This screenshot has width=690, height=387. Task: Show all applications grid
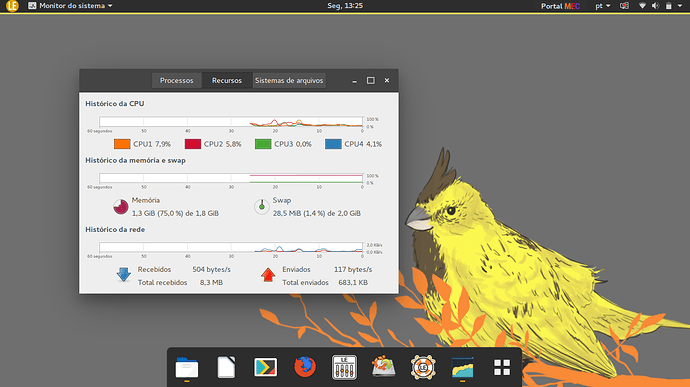click(502, 367)
